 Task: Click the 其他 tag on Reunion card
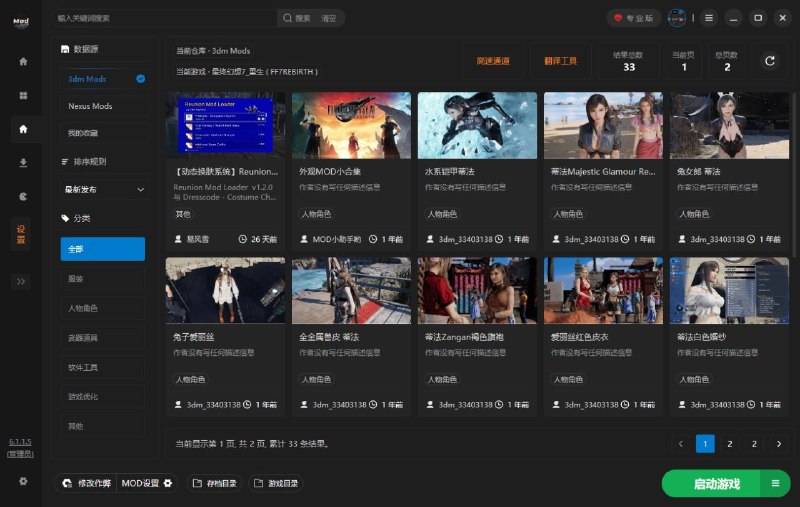(x=183, y=214)
